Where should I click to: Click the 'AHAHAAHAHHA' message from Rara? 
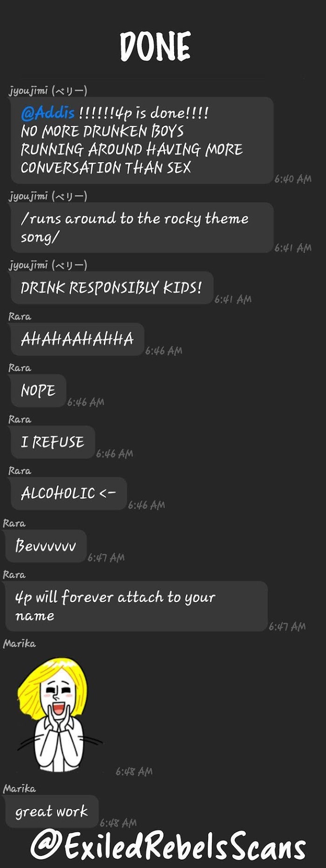(77, 339)
